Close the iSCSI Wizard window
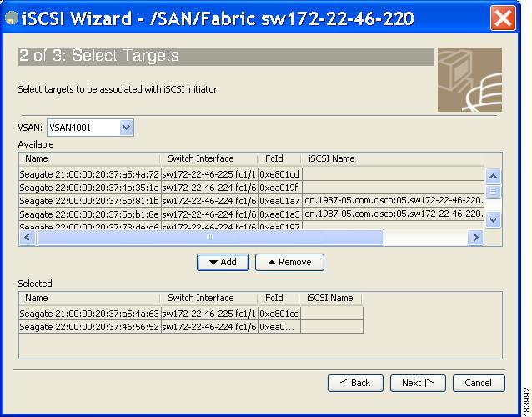The image size is (532, 417). coord(503,18)
